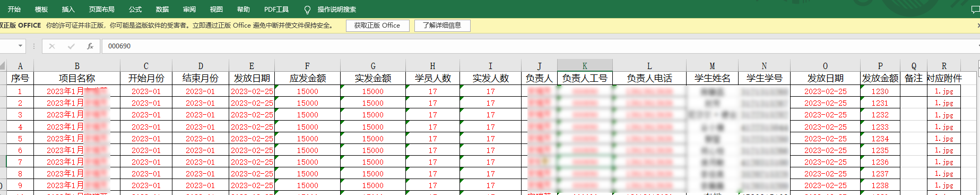Click the cell with amount 1230
The width and height of the screenshot is (980, 195).
tap(880, 91)
